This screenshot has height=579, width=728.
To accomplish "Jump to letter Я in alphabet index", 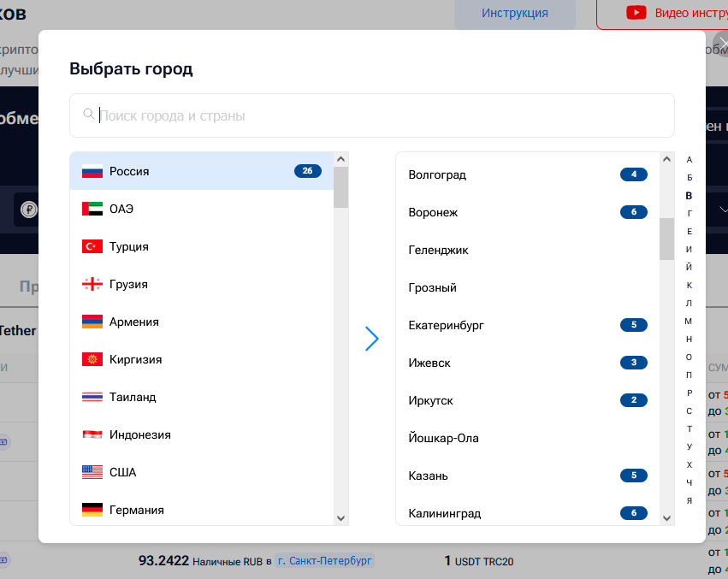I will pyautogui.click(x=689, y=500).
